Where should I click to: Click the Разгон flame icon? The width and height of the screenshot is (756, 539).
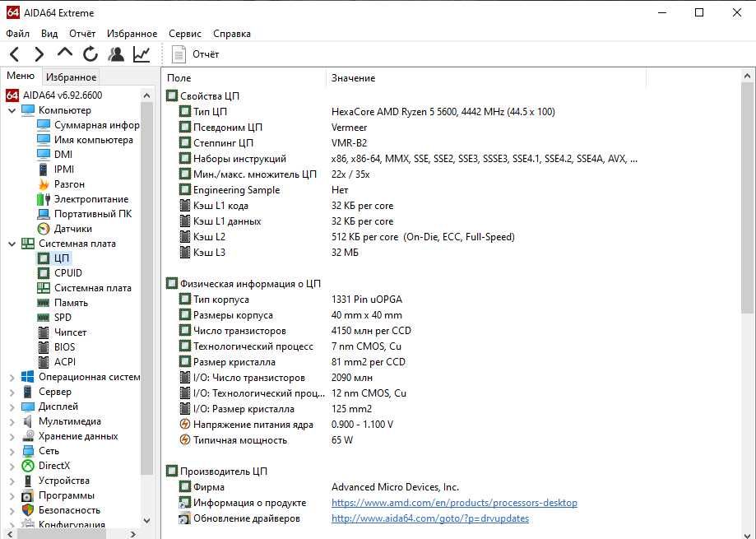44,184
